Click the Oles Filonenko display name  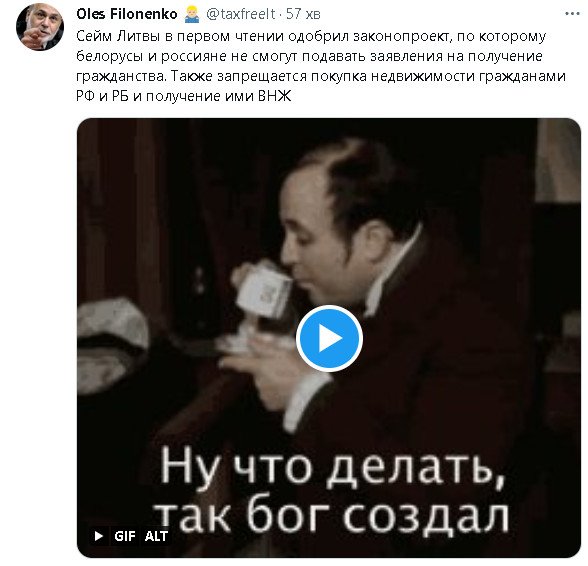pyautogui.click(x=127, y=14)
